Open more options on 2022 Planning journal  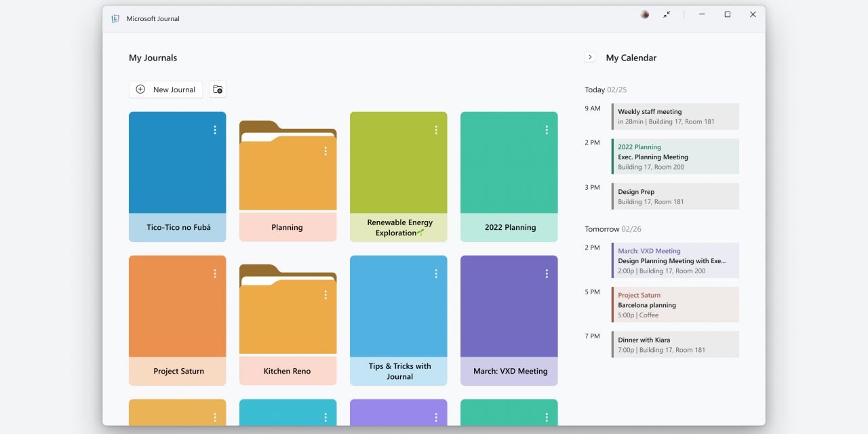pyautogui.click(x=547, y=130)
